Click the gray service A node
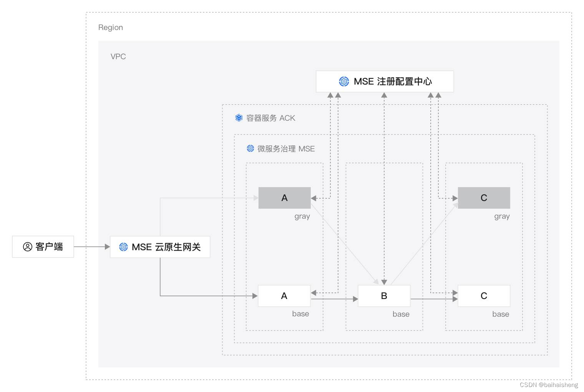The width and height of the screenshot is (584, 392). 284,198
